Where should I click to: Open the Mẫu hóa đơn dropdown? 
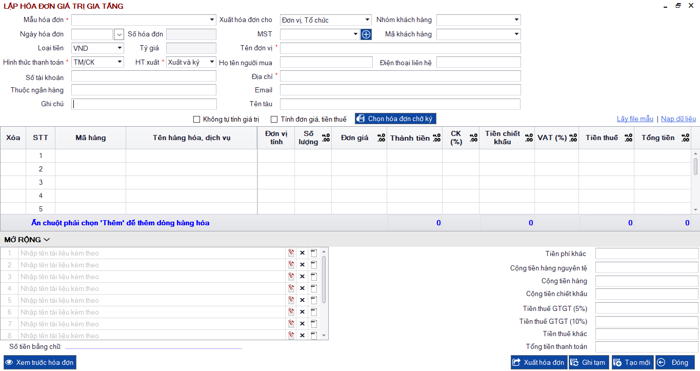(212, 20)
